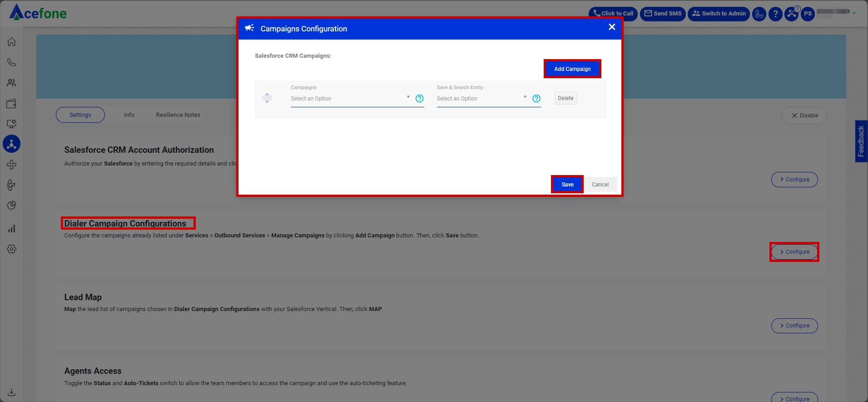Click the Add Campaign button
The image size is (868, 402).
[572, 69]
